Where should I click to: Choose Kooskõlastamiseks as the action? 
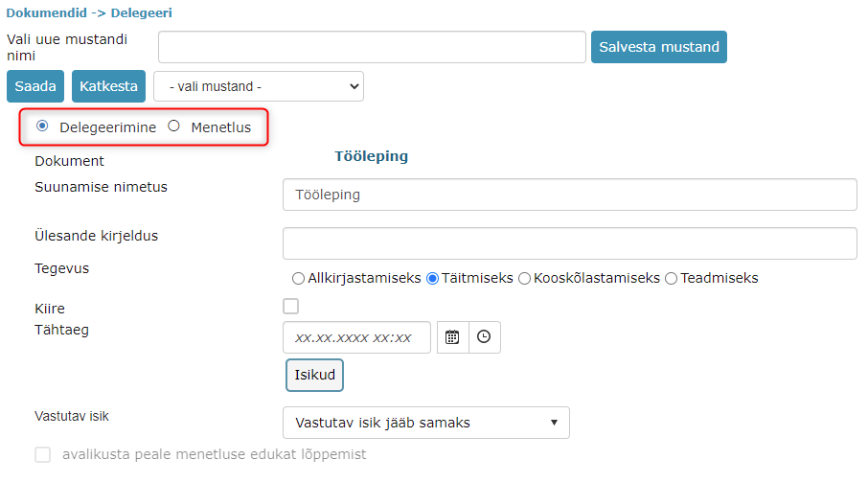[524, 278]
